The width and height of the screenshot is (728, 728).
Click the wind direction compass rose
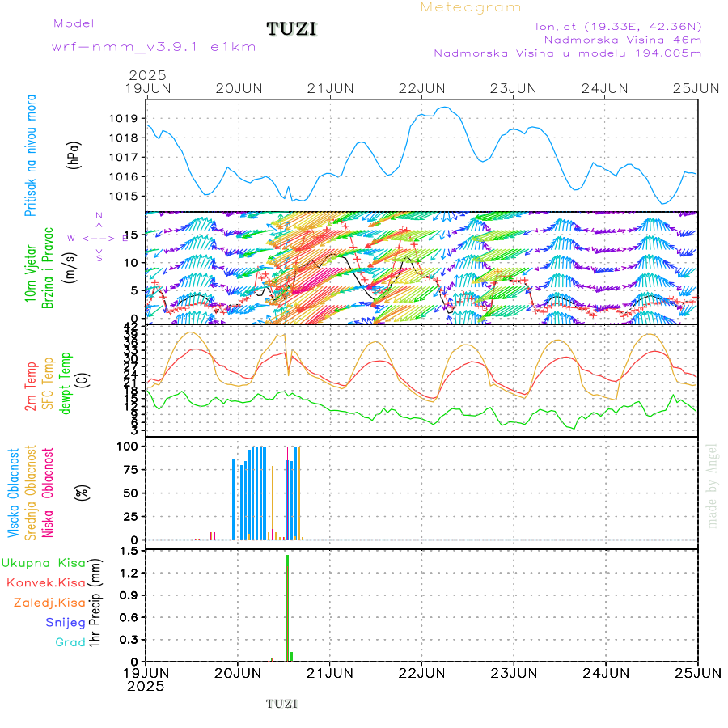(99, 238)
